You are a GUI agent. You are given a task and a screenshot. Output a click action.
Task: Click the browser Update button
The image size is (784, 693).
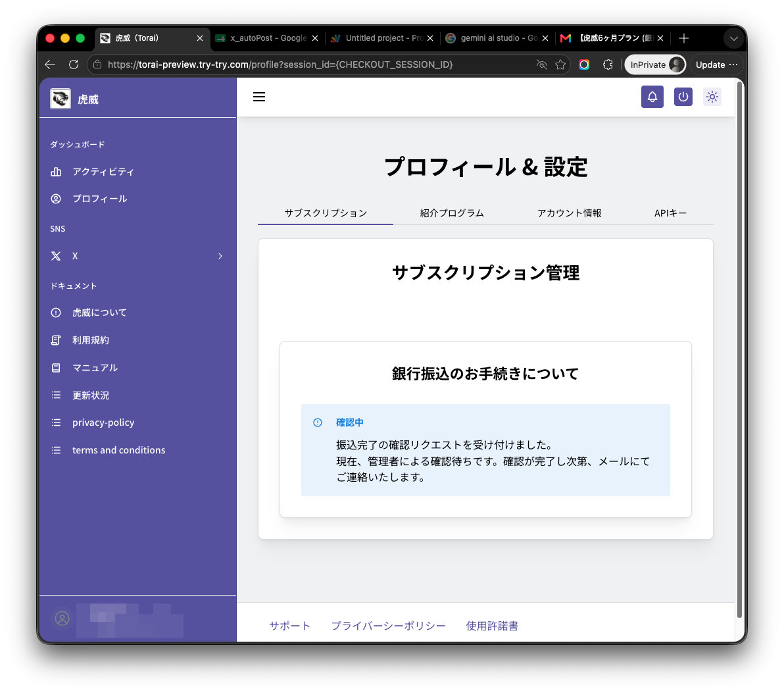point(716,64)
